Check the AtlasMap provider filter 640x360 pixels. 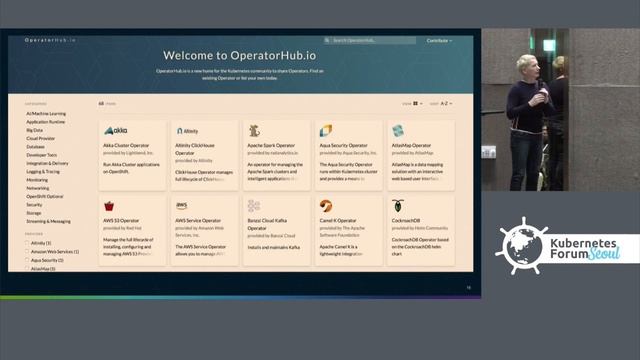[x=27, y=269]
